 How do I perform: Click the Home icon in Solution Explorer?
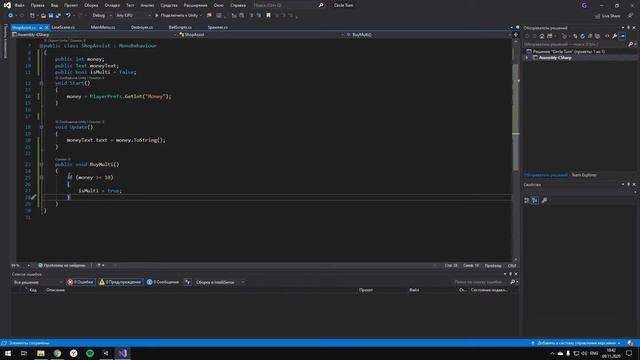542,36
